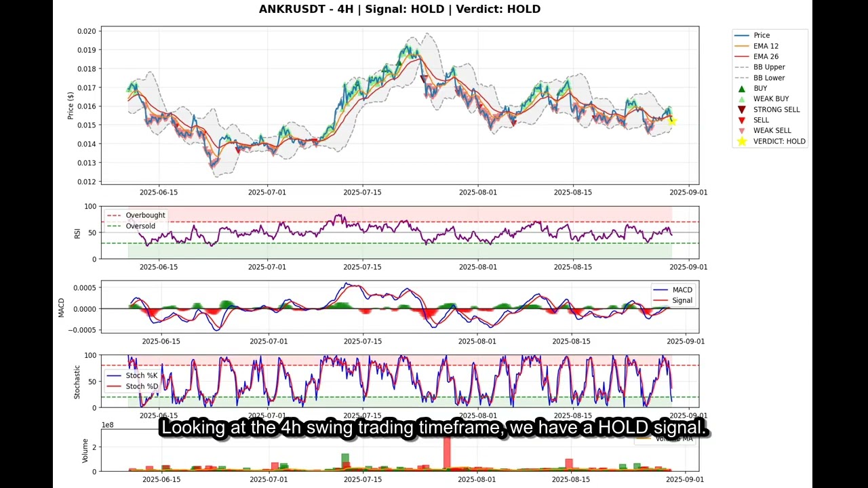
Task: Click the blue Price line sample in legend
Action: (742, 35)
